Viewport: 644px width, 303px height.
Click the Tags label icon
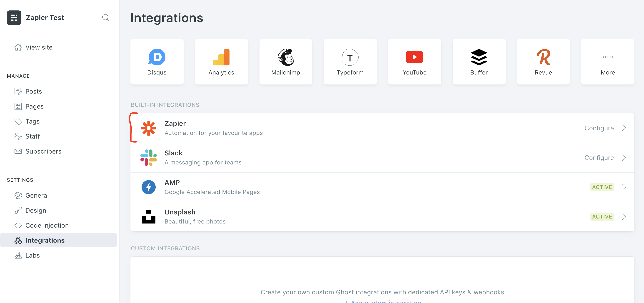point(18,121)
